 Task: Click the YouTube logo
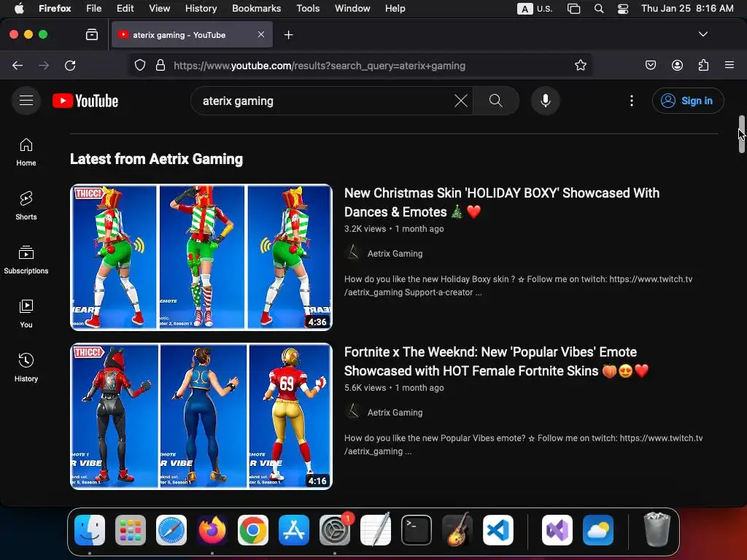coord(85,101)
